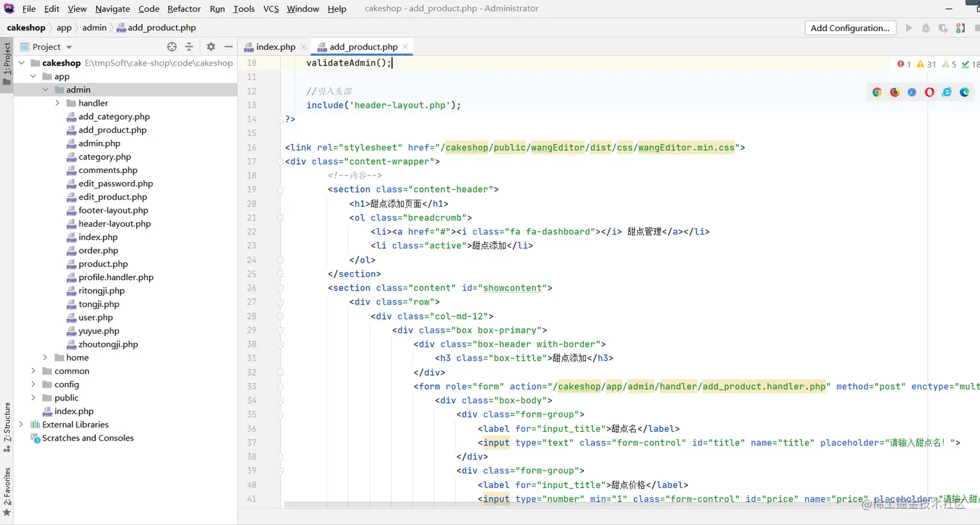Click the app breadcrumb
The height and width of the screenshot is (525, 980).
pos(64,28)
